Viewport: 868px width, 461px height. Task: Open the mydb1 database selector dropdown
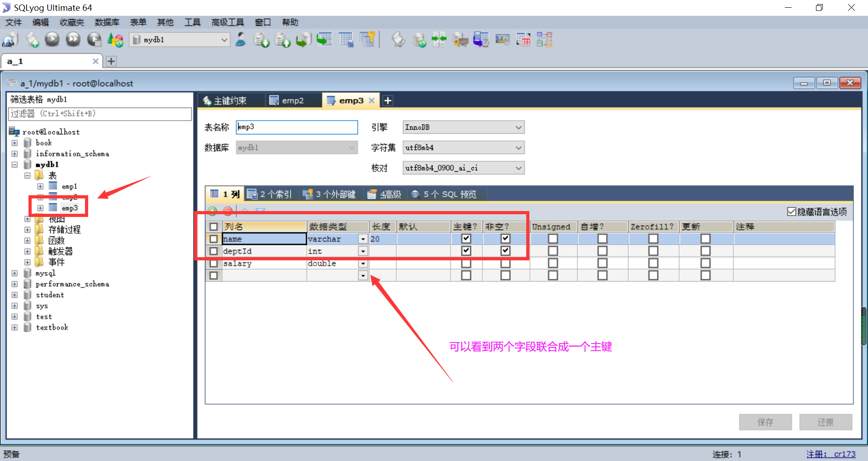pyautogui.click(x=224, y=40)
